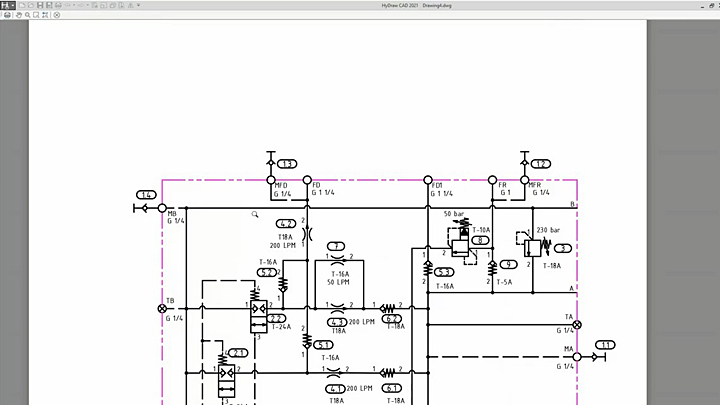720x405 pixels.
Task: Click the '50 LPM' flow rating text
Action: (x=338, y=282)
